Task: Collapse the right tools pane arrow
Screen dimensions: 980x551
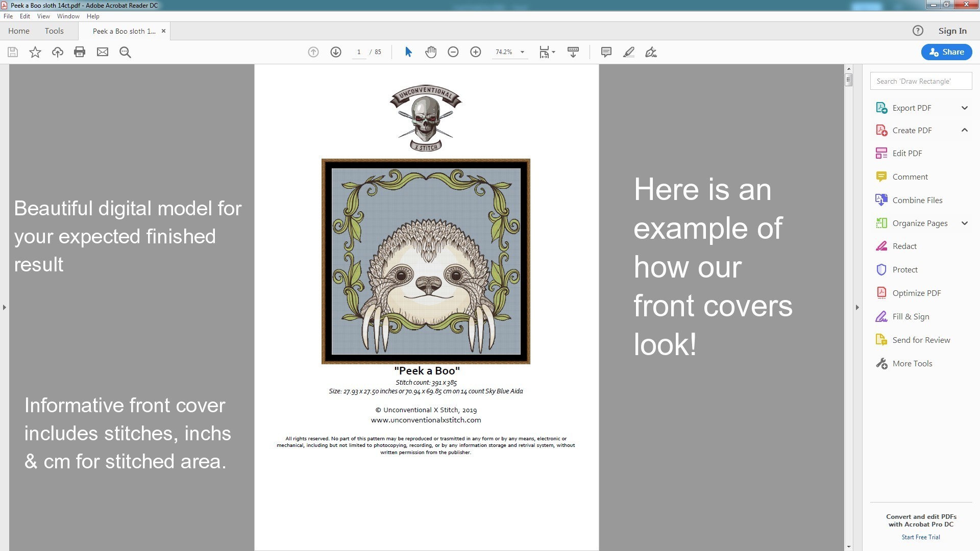Action: 857,307
